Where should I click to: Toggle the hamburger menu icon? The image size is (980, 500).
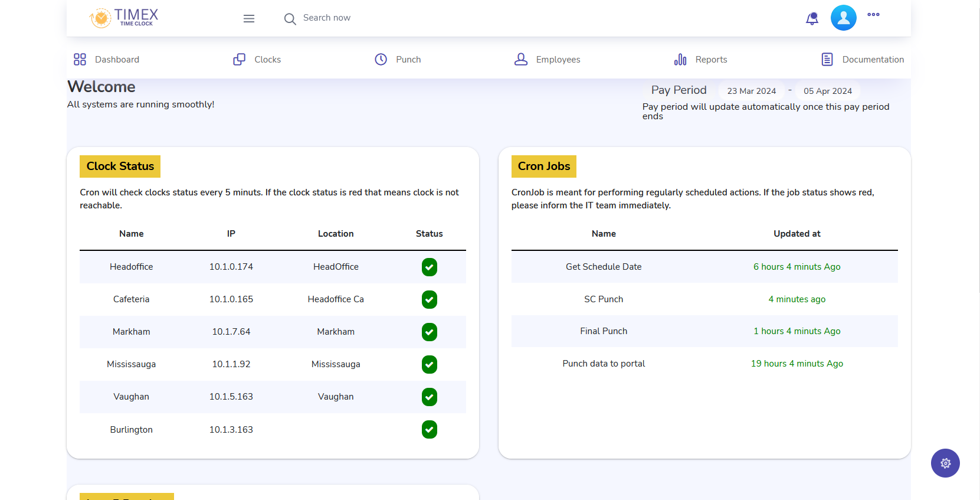pyautogui.click(x=249, y=19)
